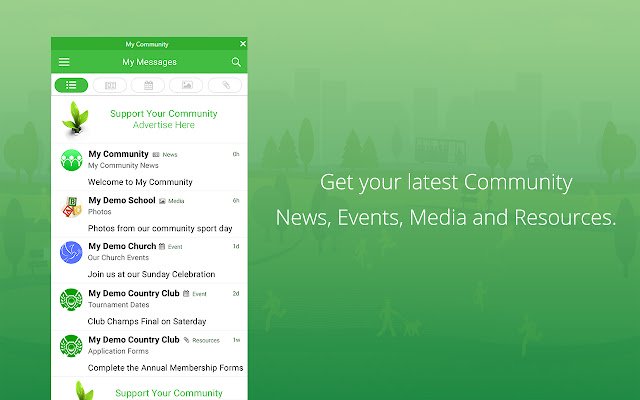640x400 pixels.
Task: Select the My Demo School sender name
Action: click(x=122, y=200)
